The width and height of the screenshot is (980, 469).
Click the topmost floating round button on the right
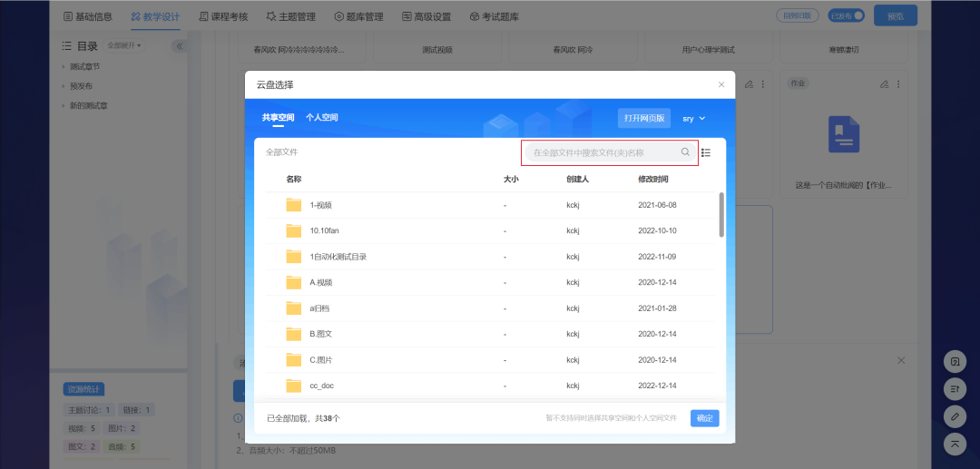point(955,361)
